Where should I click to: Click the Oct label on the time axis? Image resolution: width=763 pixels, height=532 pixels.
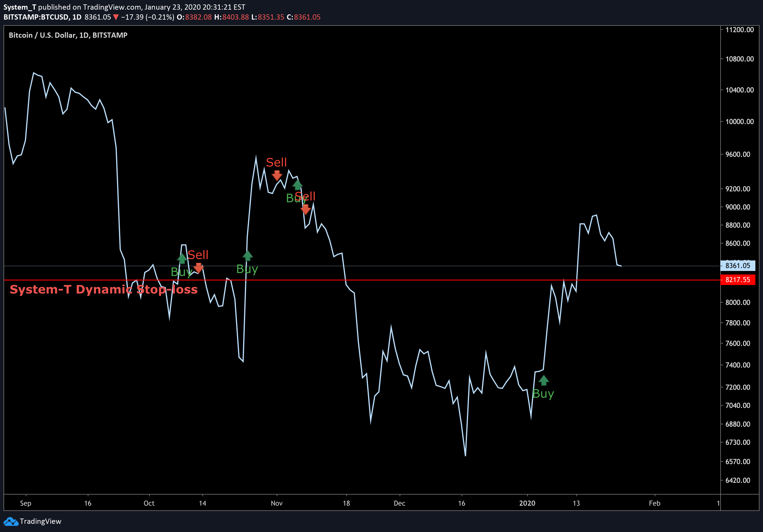click(x=149, y=503)
